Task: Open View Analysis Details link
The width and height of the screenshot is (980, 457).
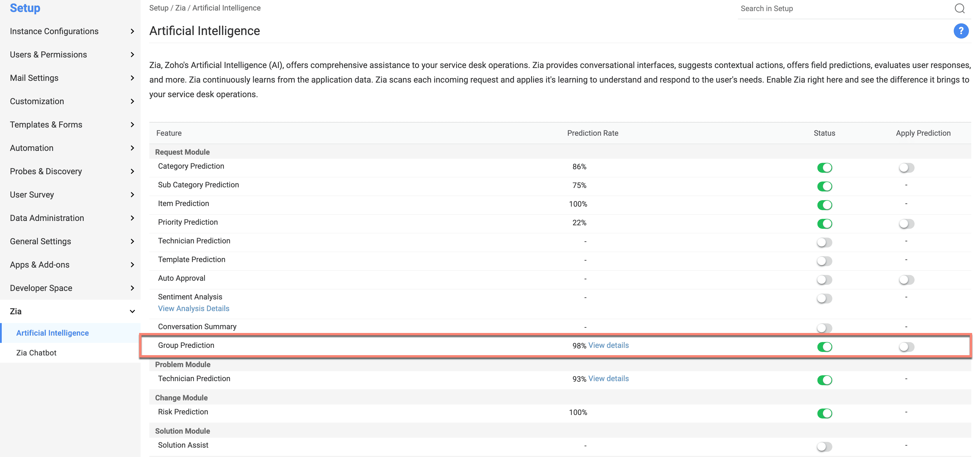Action: (193, 308)
